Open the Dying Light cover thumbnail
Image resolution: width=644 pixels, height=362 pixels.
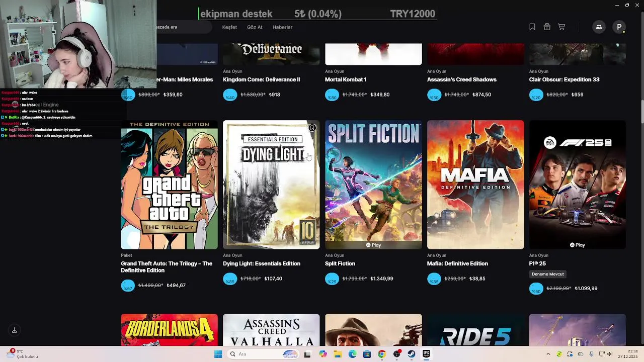coord(271,185)
